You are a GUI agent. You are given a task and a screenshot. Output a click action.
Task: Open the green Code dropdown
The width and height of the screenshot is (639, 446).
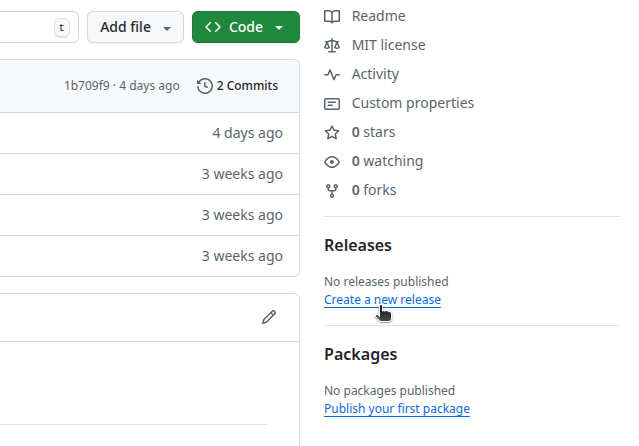pyautogui.click(x=245, y=27)
